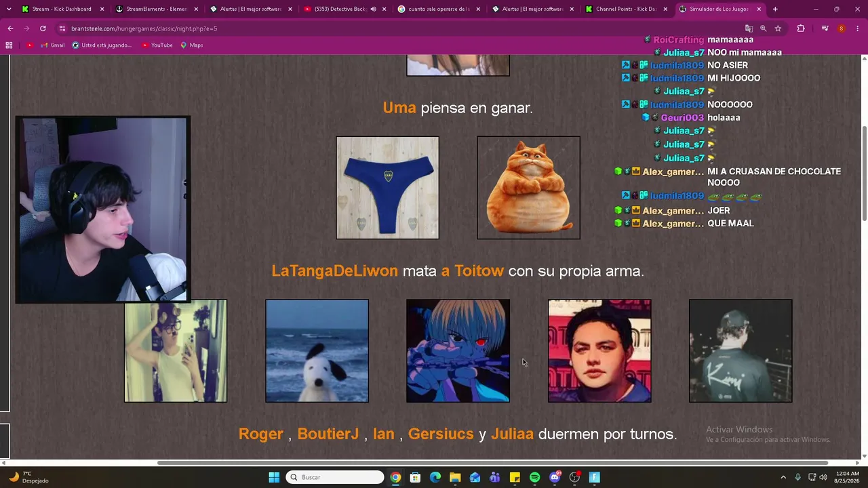Open Discord from the taskbar
This screenshot has width=868, height=488.
click(555, 477)
